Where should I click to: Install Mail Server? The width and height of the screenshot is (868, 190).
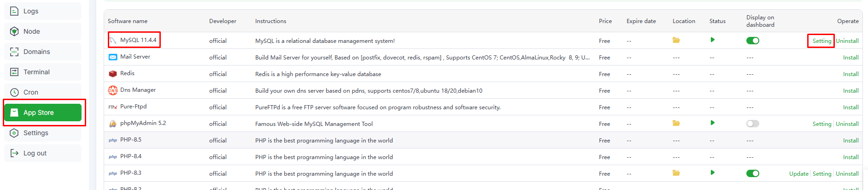[x=851, y=58]
